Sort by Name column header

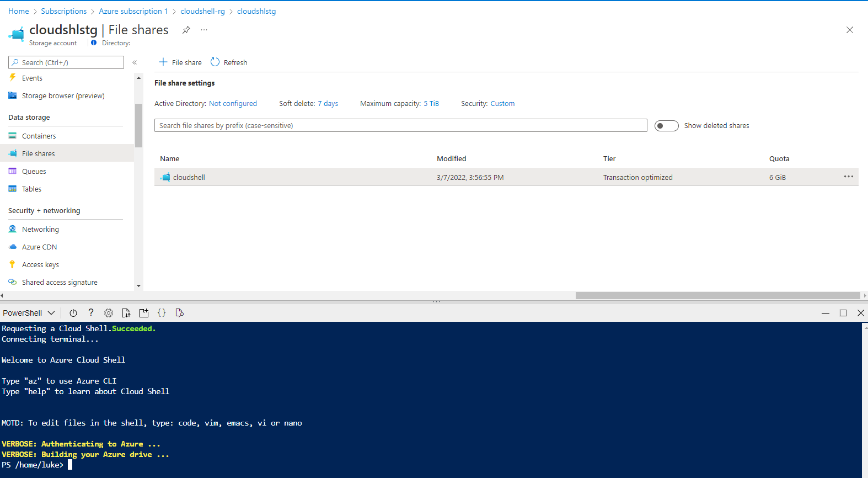[169, 158]
